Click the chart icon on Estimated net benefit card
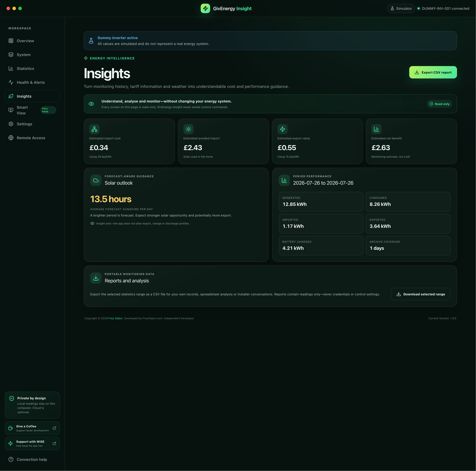Viewport: 476px width, 471px height. coord(376,129)
